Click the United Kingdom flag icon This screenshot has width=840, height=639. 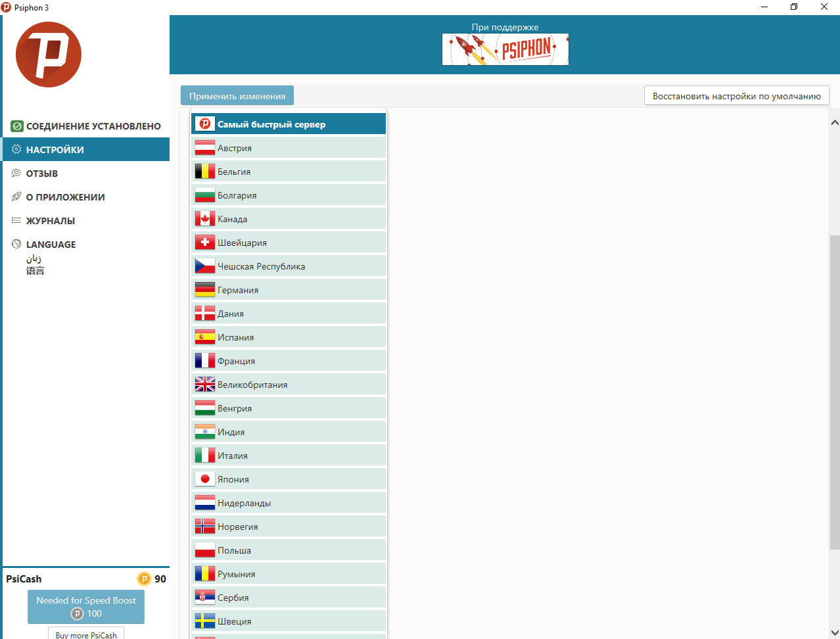(205, 385)
